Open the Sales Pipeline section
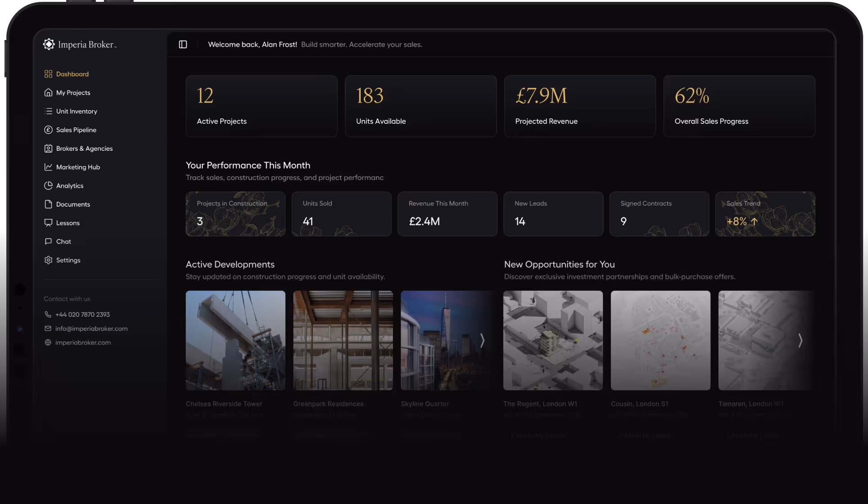The image size is (868, 504). click(76, 130)
